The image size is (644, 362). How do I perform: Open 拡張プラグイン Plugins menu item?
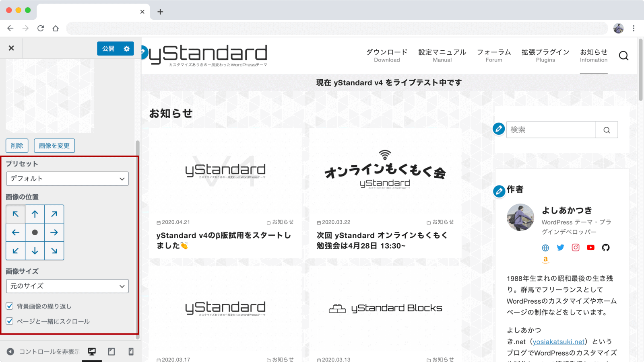(545, 56)
